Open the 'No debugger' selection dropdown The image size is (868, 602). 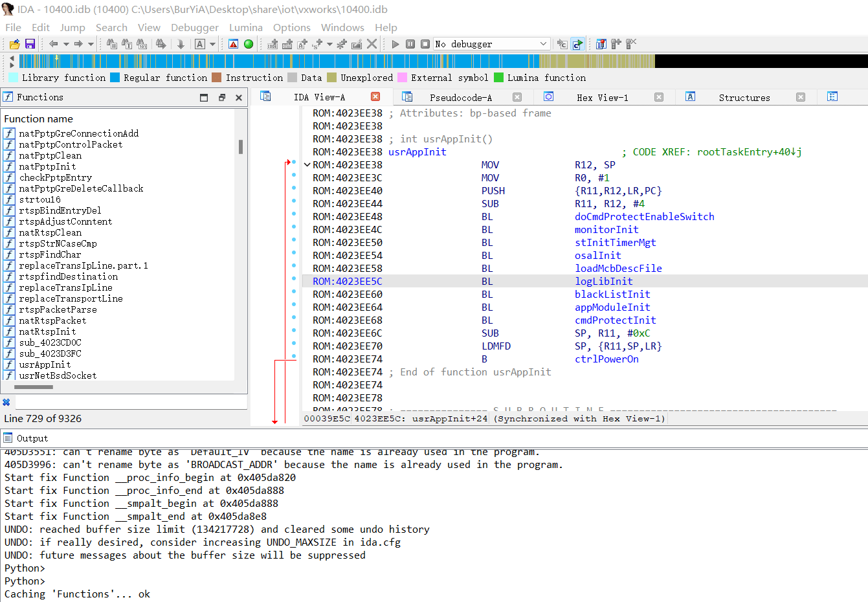click(492, 44)
